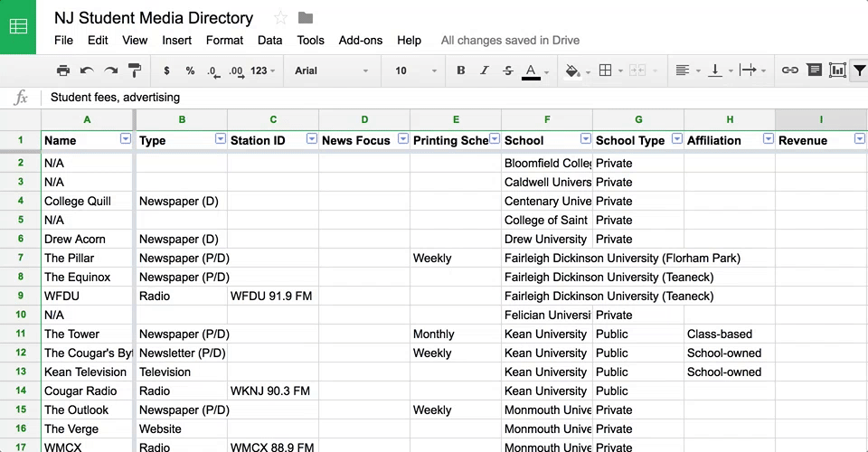Open the School Type filter dropdown

point(677,139)
